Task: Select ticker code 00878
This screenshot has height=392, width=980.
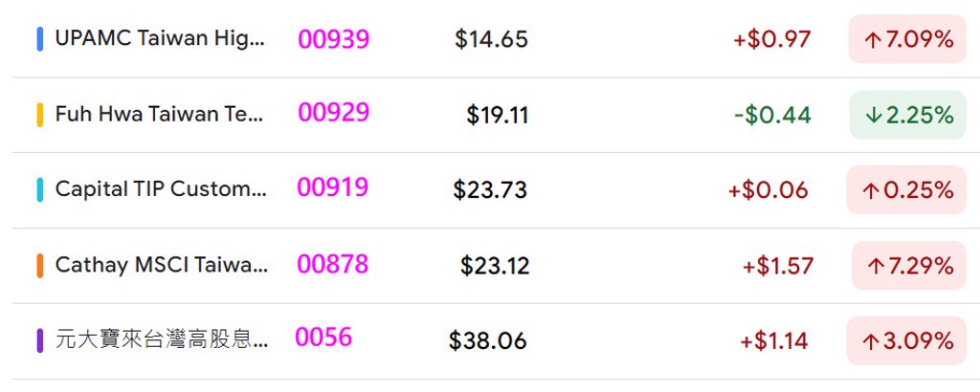Action: 332,264
